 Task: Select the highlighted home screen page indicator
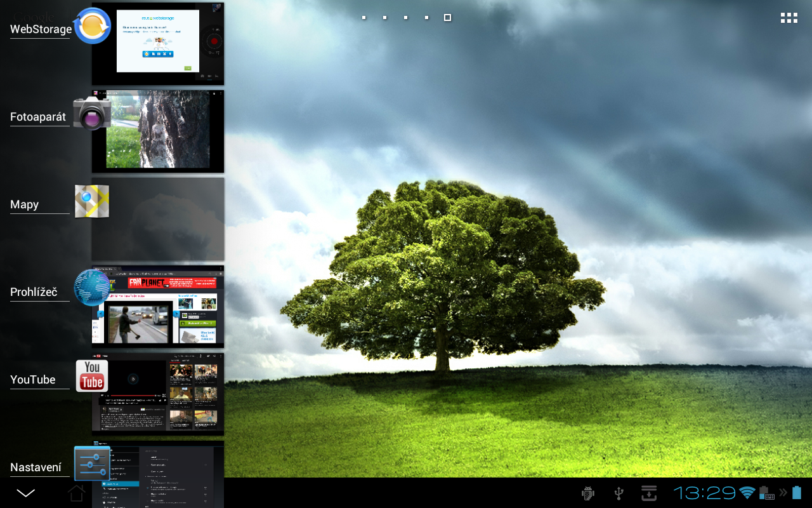(x=447, y=17)
